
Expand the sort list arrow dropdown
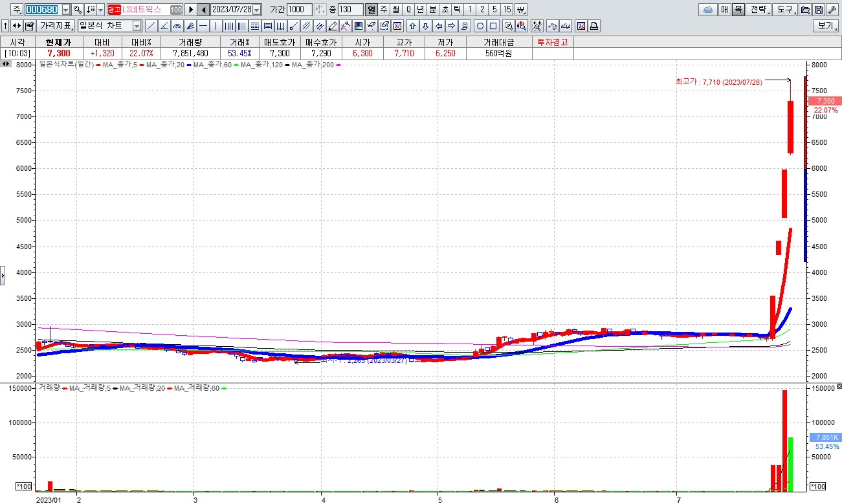point(100,10)
